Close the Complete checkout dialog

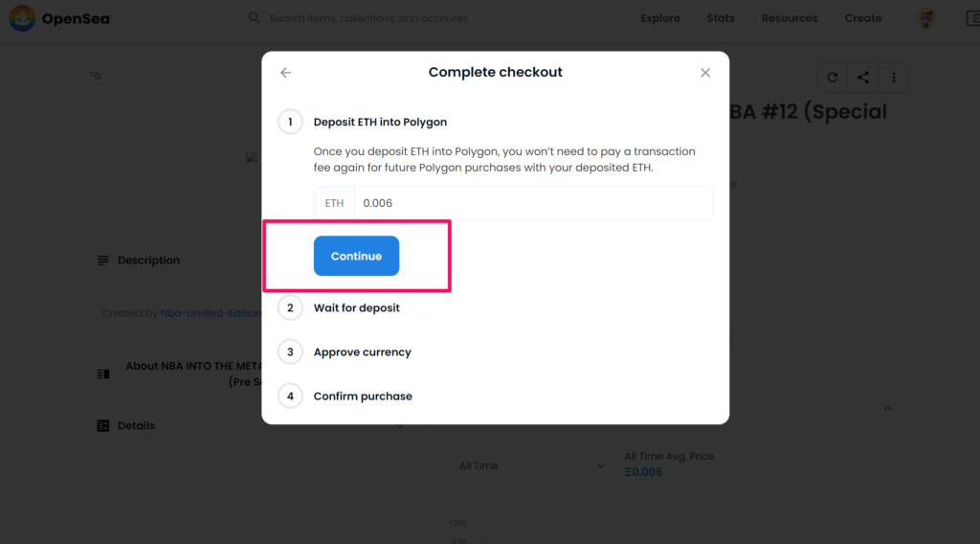coord(705,73)
